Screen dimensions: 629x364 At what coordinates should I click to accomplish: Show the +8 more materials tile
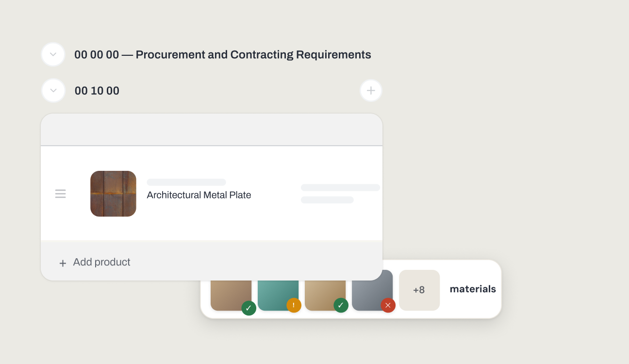[x=419, y=290]
